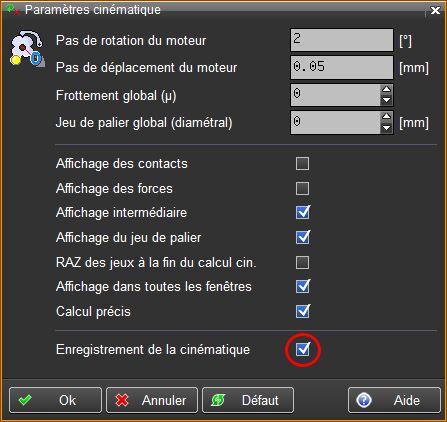Click the Pas de déplacement du moteur field
Image resolution: width=447 pixels, height=422 pixels.
tap(342, 67)
